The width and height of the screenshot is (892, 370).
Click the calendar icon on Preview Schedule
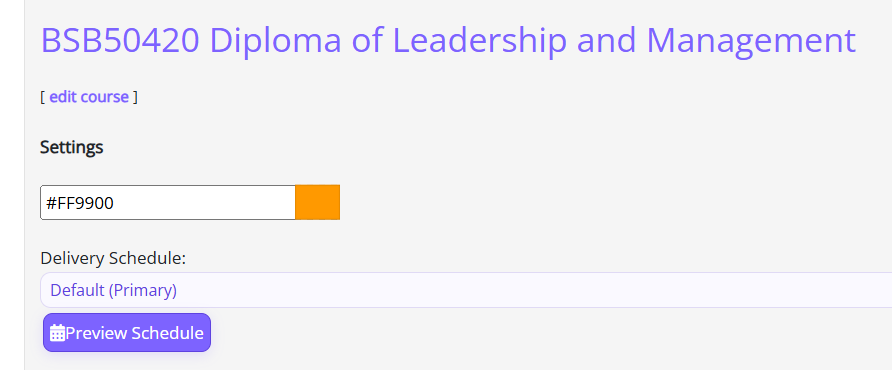[57, 333]
